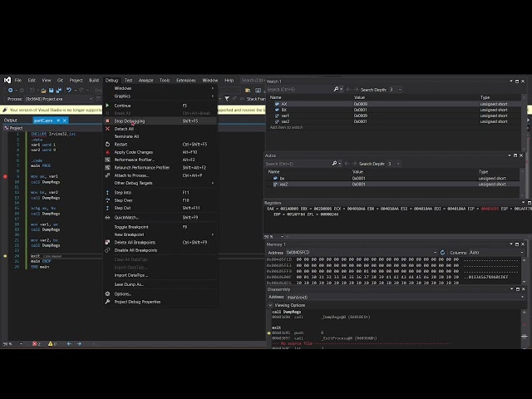Click the Continue green play icon
Screen dimensions: 532x399
[107, 106]
